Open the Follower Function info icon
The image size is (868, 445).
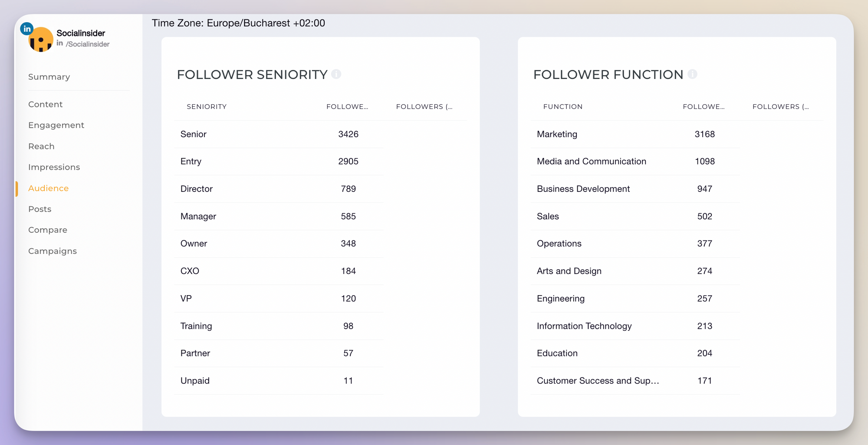[x=692, y=74]
